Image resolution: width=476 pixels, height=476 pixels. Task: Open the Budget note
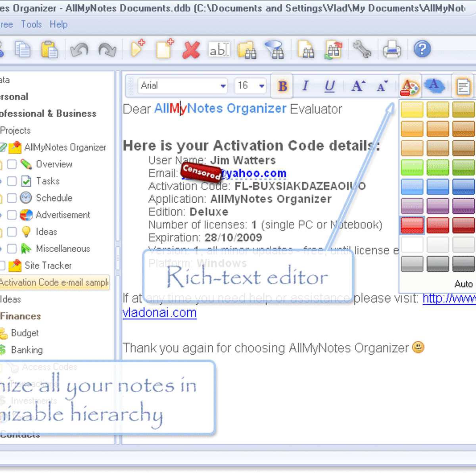(x=25, y=333)
